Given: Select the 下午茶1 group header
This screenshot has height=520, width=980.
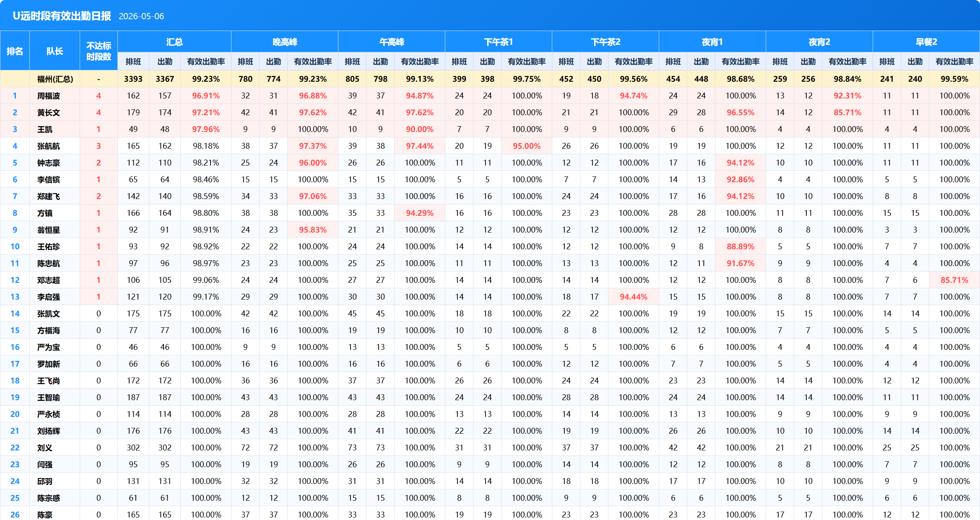Looking at the screenshot, I should pos(499,42).
